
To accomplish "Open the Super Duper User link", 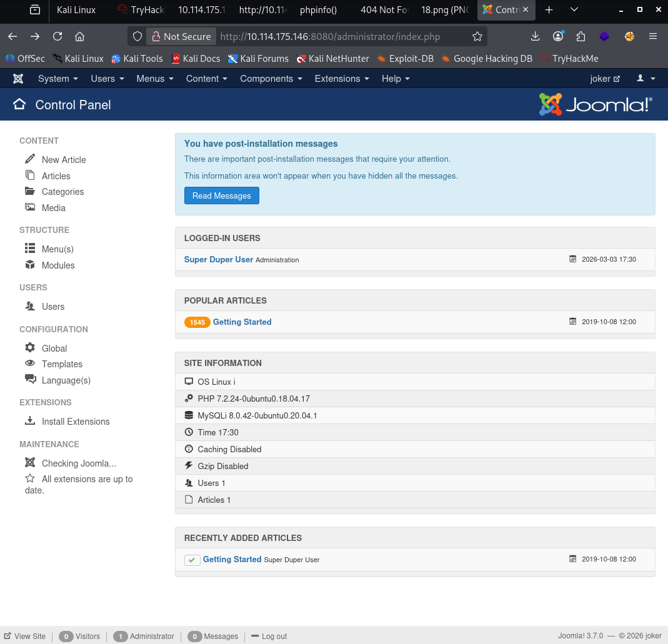I will coord(218,259).
